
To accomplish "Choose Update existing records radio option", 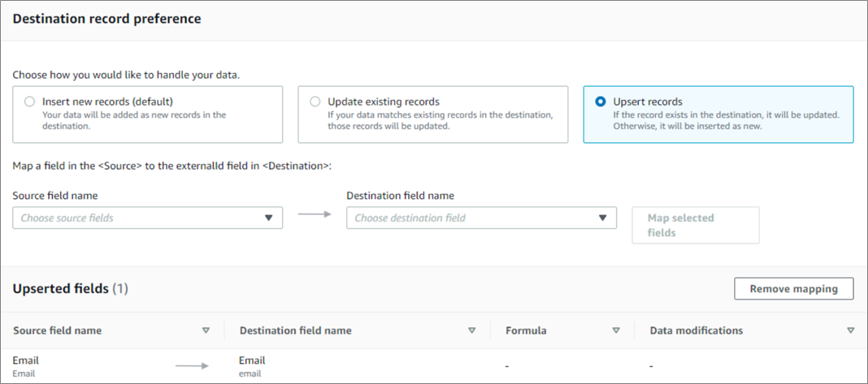I will [x=315, y=102].
